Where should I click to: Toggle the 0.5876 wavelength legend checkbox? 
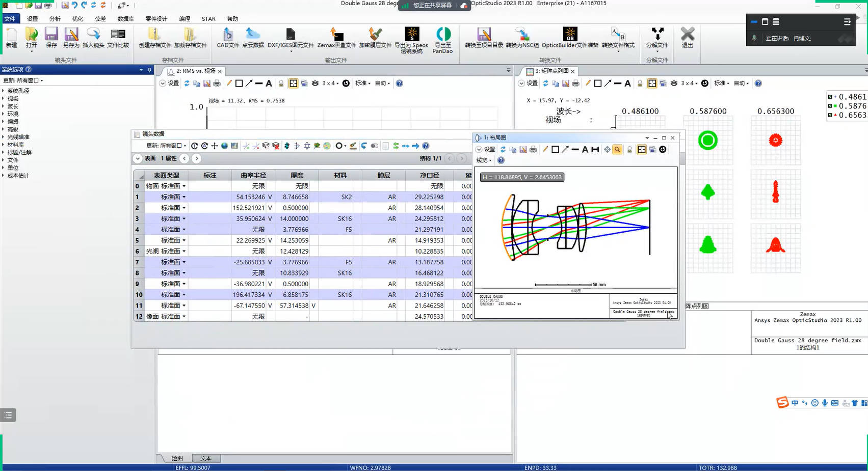point(830,106)
